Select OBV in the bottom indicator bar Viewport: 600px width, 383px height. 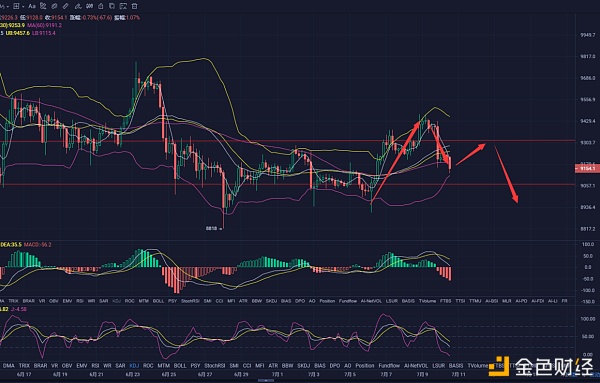click(67, 366)
